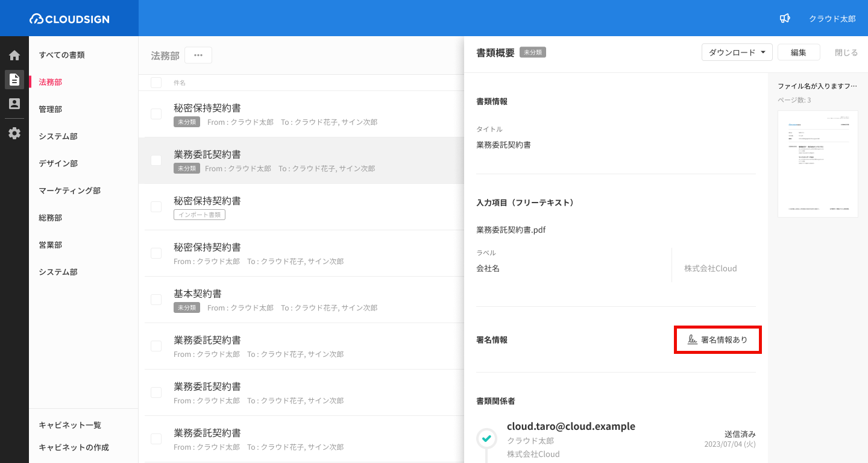Viewport: 868px width, 463px height.
Task: Click the CloudSign logo
Action: (69, 19)
